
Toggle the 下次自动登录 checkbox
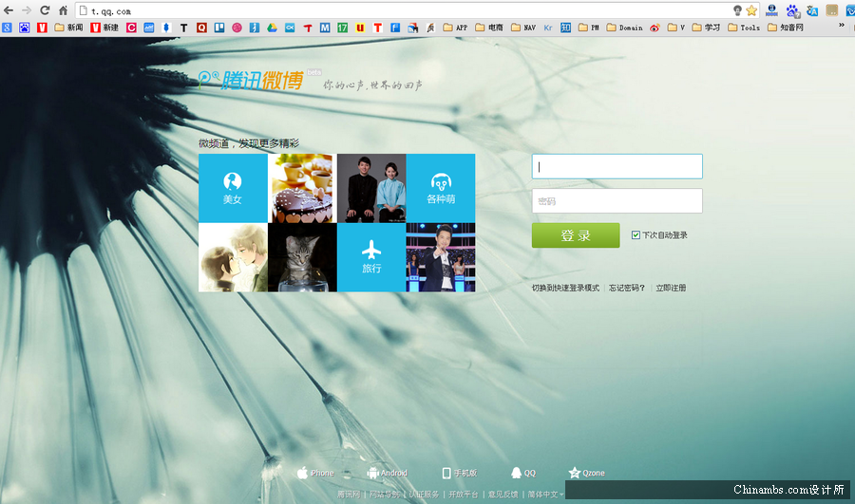point(636,235)
